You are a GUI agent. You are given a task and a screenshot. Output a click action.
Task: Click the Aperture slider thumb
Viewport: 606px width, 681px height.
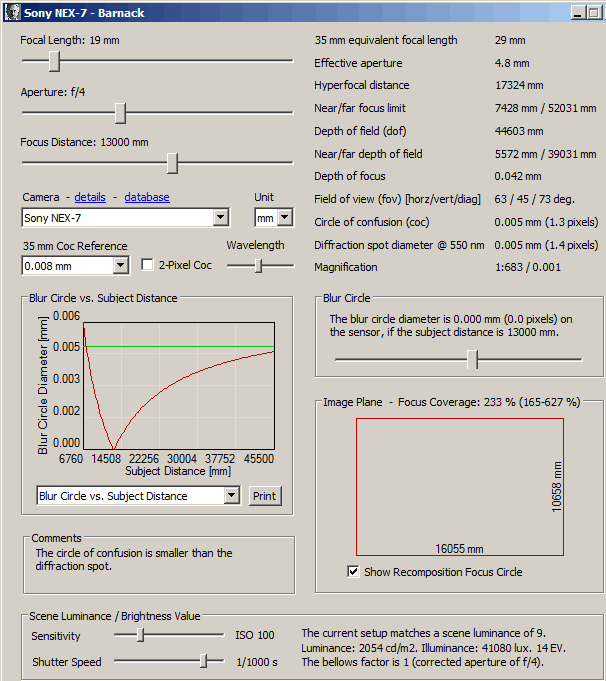(x=120, y=113)
